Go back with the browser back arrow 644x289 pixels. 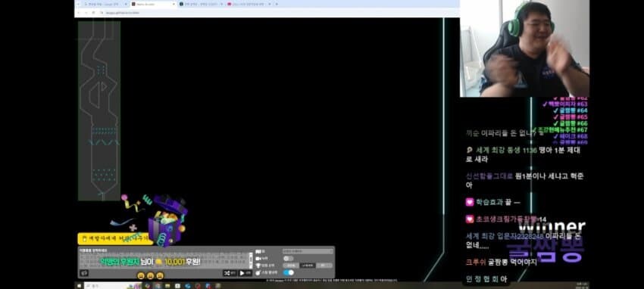pyautogui.click(x=79, y=13)
